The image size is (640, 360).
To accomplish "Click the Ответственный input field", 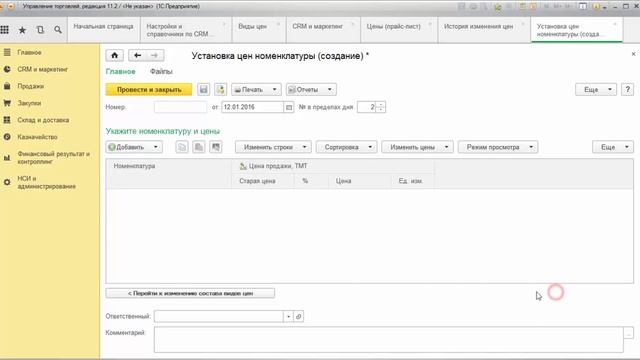I will pyautogui.click(x=219, y=316).
